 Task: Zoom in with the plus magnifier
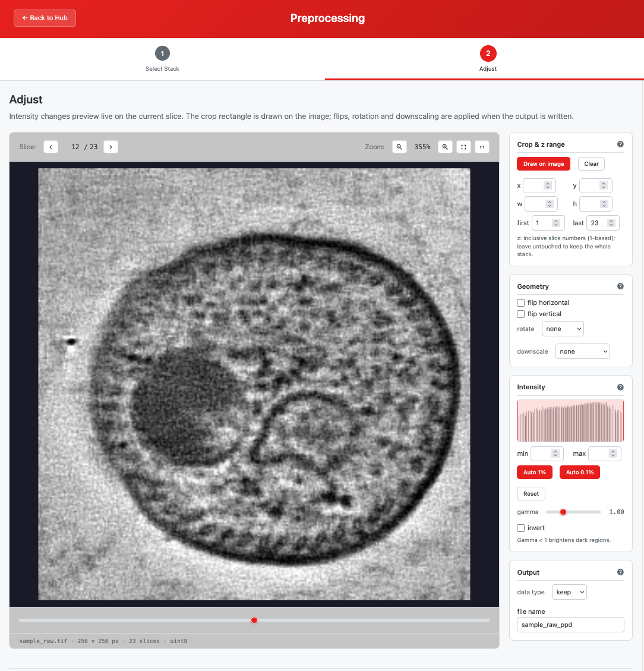coord(445,147)
